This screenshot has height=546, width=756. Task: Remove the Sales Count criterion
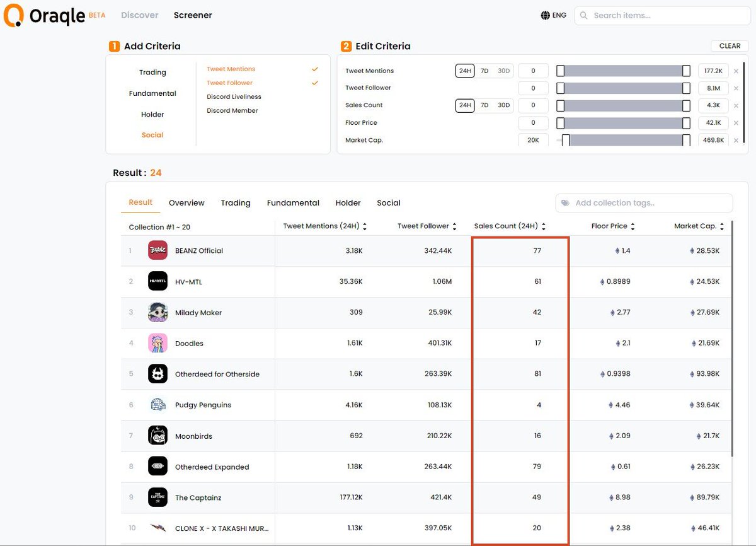coord(736,105)
